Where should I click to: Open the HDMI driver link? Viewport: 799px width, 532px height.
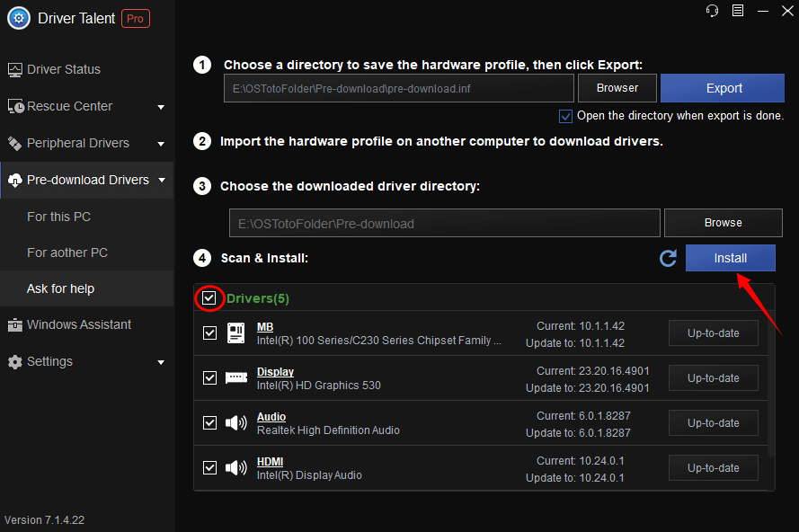tap(270, 461)
